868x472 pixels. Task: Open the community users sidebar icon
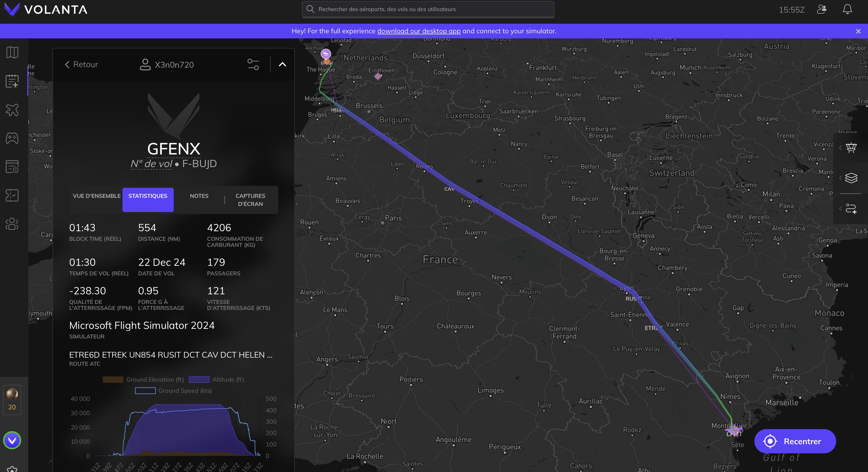point(12,224)
